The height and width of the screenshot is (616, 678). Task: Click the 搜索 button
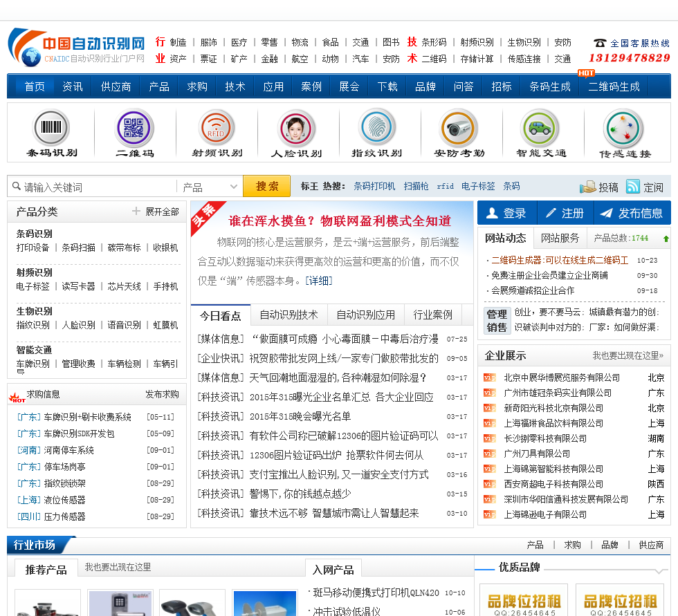point(266,186)
